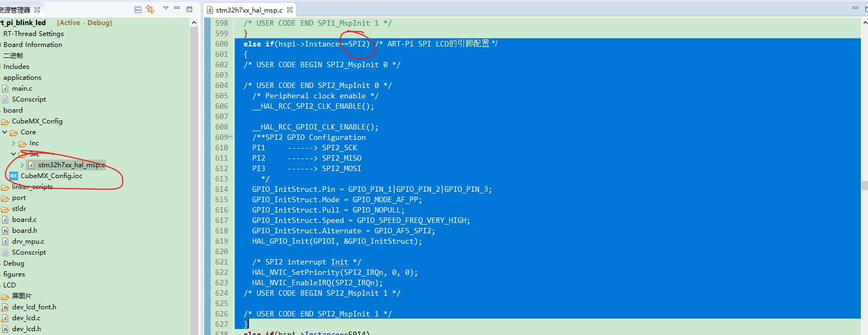Click HAL_GPIO_Init(GPIOI, &GPIO_InitStruct); line

pyautogui.click(x=337, y=241)
